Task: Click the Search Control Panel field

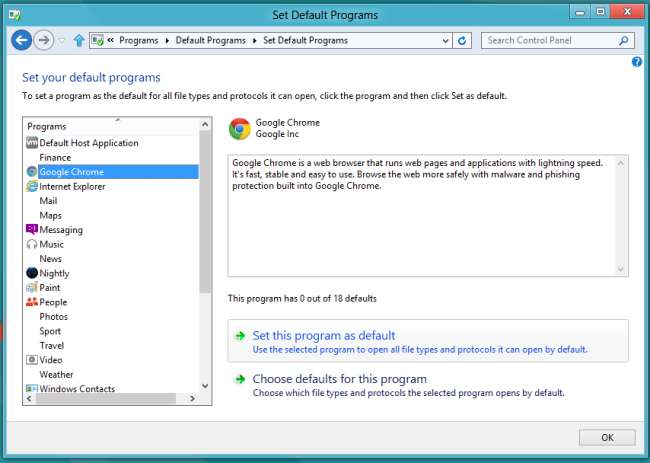Action: 551,41
